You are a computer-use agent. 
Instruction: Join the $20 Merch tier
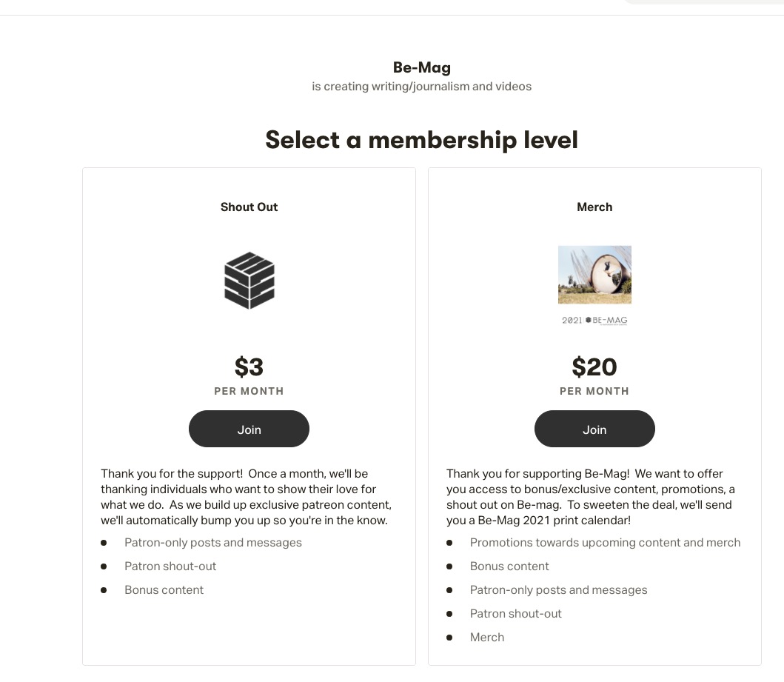click(594, 429)
